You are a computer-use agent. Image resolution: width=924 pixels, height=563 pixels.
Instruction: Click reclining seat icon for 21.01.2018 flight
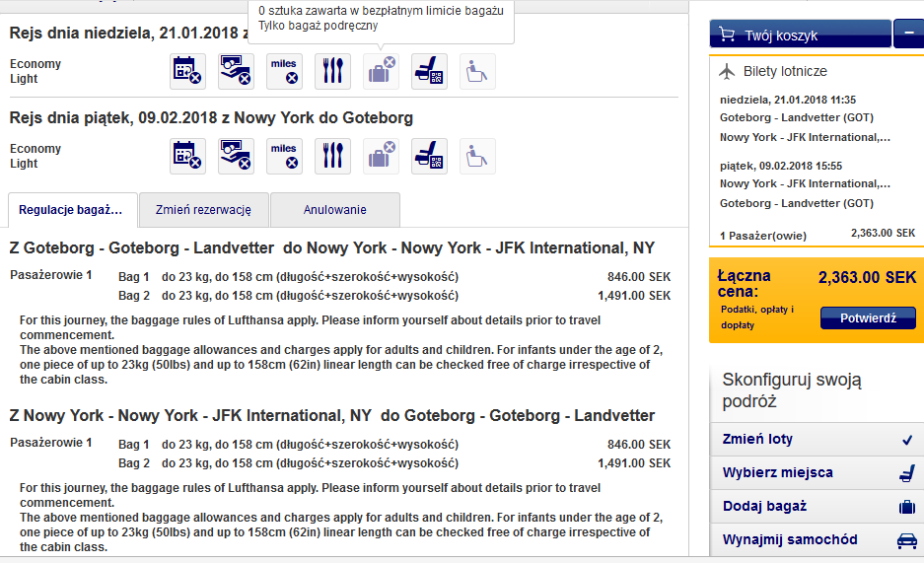coord(477,71)
